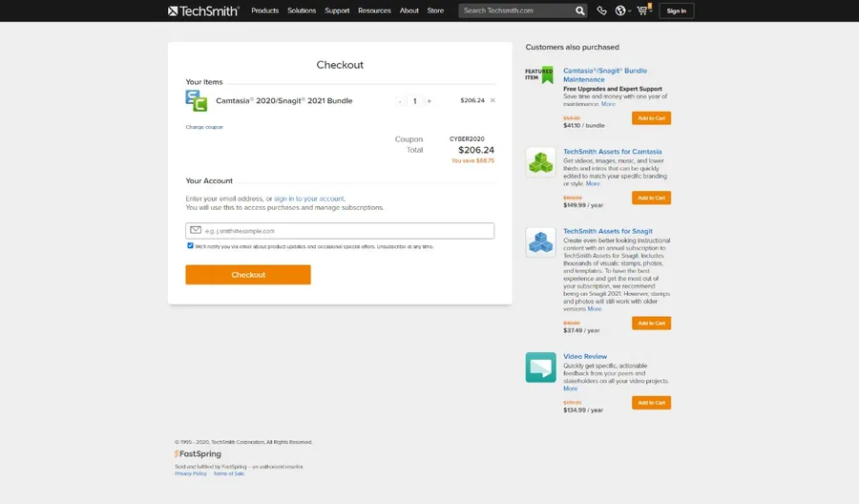Viewport: 859px width, 504px height.
Task: Click the sign in to your account link
Action: click(x=309, y=199)
